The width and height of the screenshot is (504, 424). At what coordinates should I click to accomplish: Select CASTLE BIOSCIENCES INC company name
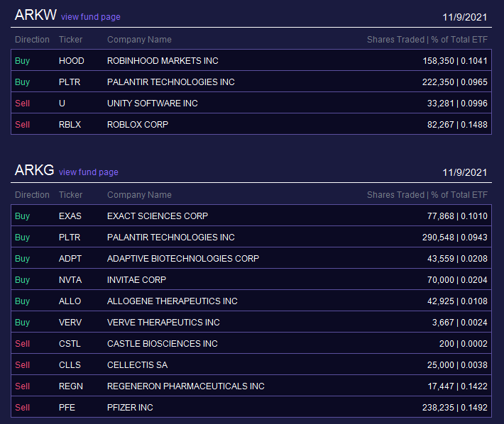pyautogui.click(x=163, y=343)
